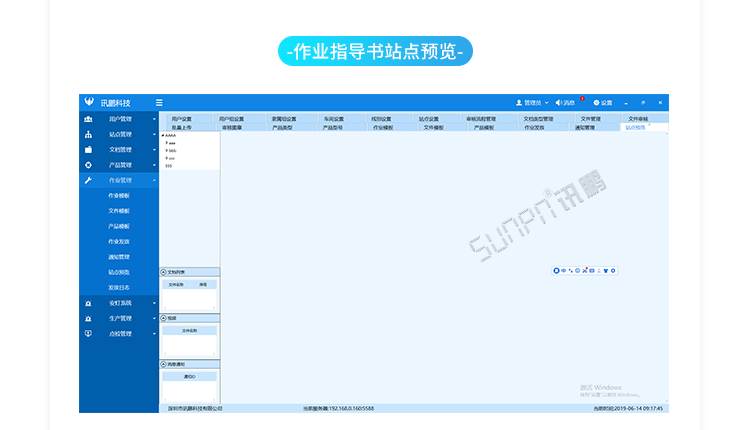
Task: Click the 生产管理 sidebar icon
Action: [88, 319]
